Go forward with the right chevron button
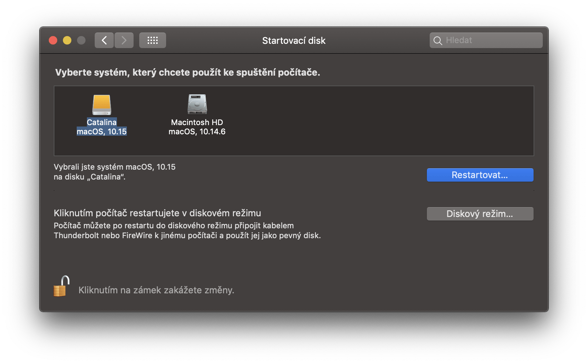The height and width of the screenshot is (364, 588). point(124,40)
